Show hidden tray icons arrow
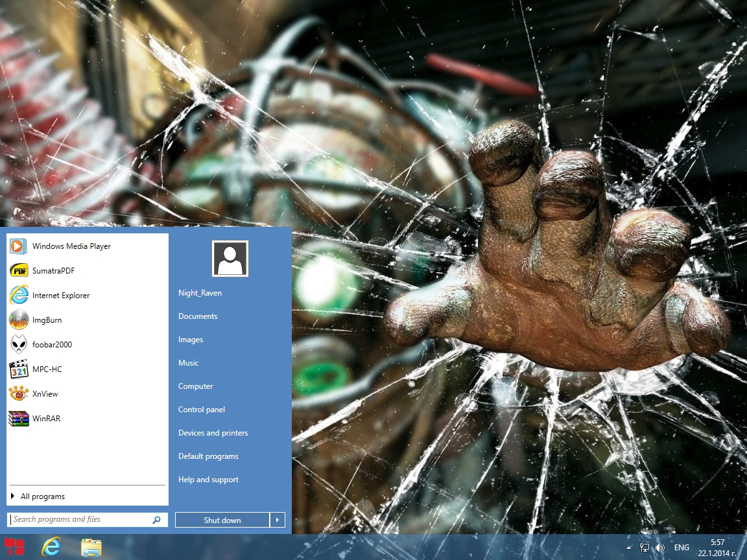The image size is (747, 560). (x=628, y=548)
